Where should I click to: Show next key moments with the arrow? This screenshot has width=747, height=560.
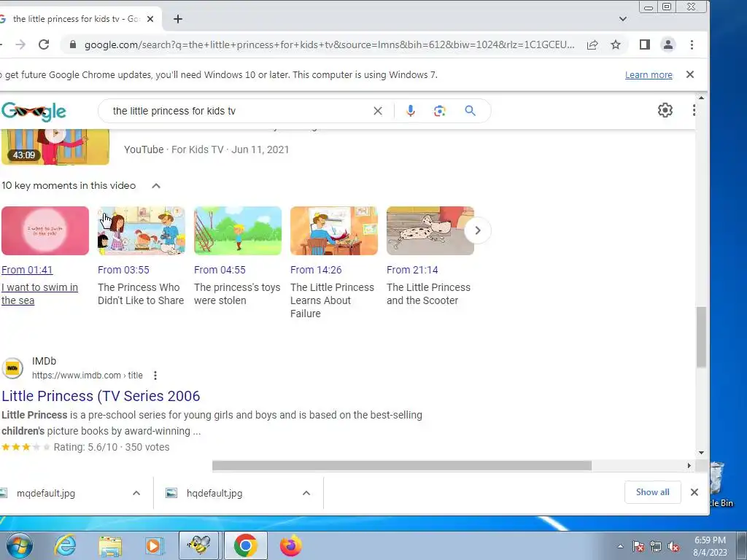click(477, 230)
